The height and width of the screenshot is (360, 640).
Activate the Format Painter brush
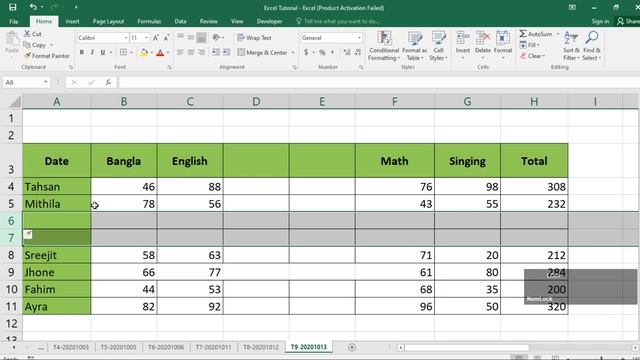[47, 56]
